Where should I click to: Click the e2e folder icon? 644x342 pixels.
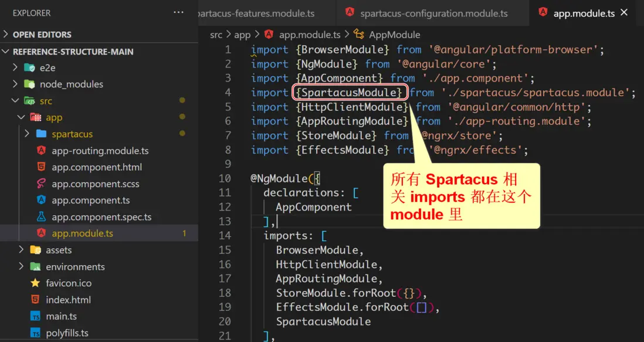click(x=30, y=67)
